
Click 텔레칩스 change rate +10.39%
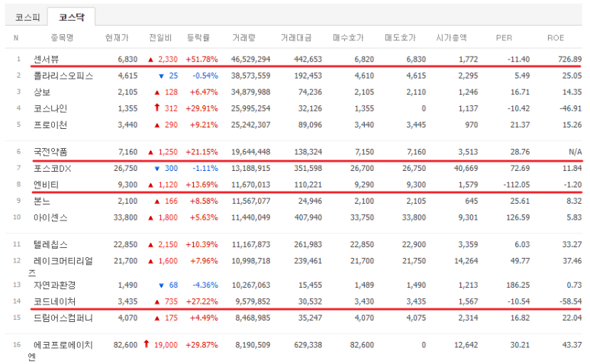click(202, 244)
